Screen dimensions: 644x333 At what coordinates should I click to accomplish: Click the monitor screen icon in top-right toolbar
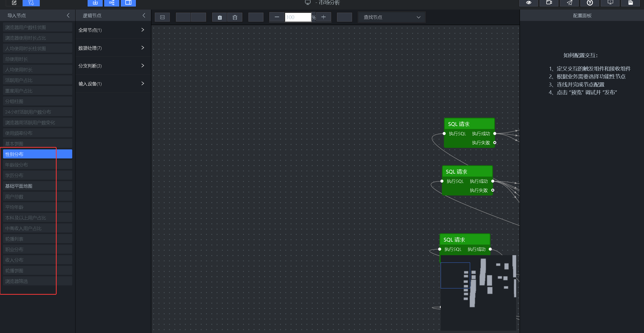[610, 3]
